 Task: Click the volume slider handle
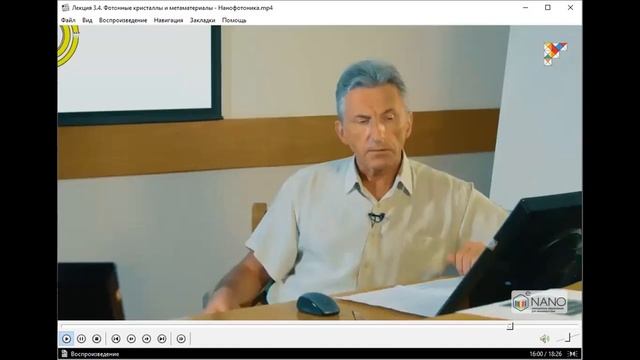568,337
